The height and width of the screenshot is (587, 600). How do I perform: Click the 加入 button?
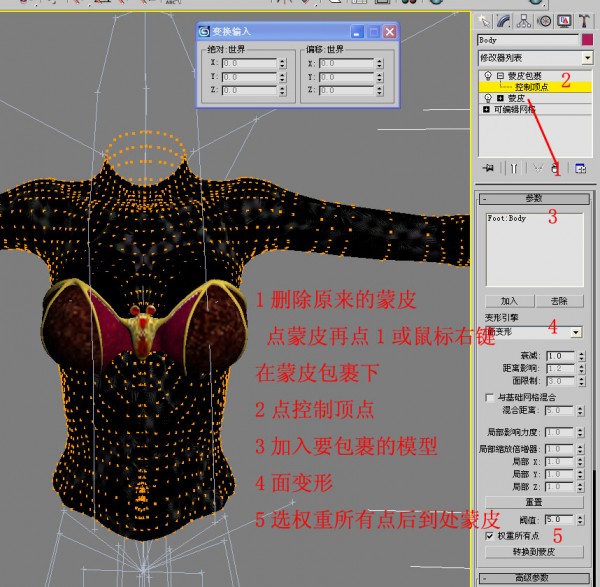[x=509, y=301]
